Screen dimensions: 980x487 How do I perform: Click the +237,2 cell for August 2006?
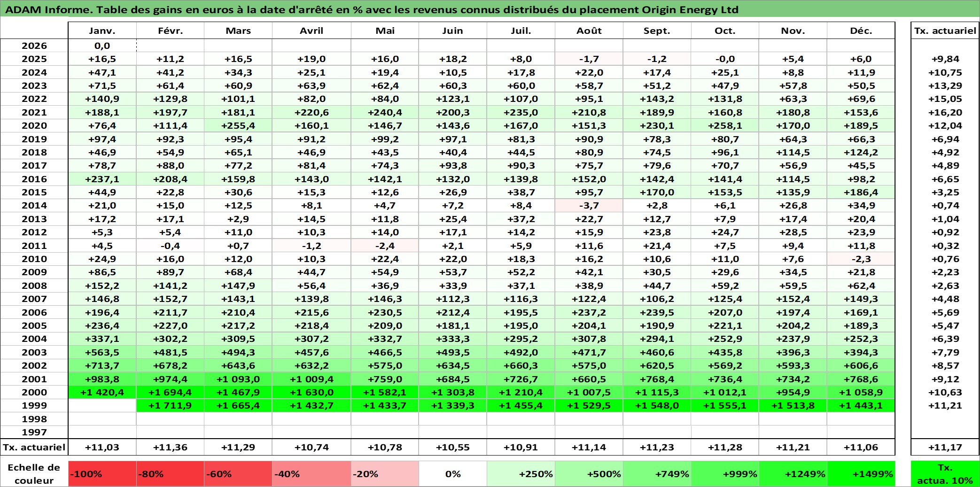click(x=589, y=312)
